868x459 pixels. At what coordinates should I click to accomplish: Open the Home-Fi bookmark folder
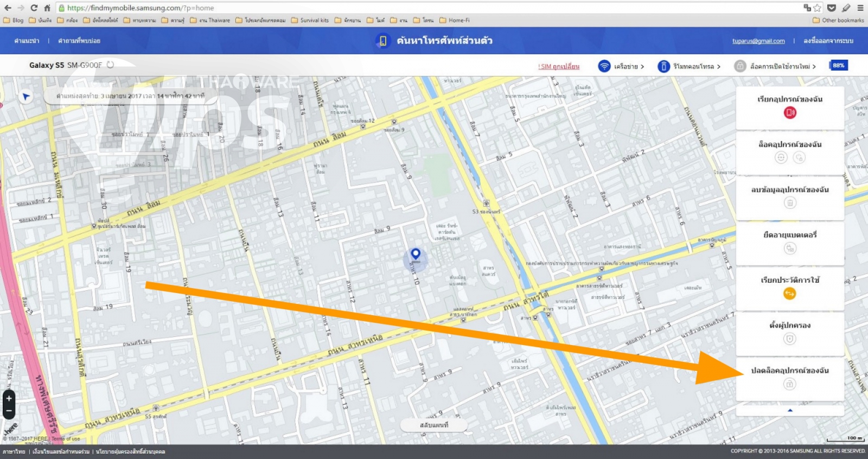pyautogui.click(x=455, y=21)
